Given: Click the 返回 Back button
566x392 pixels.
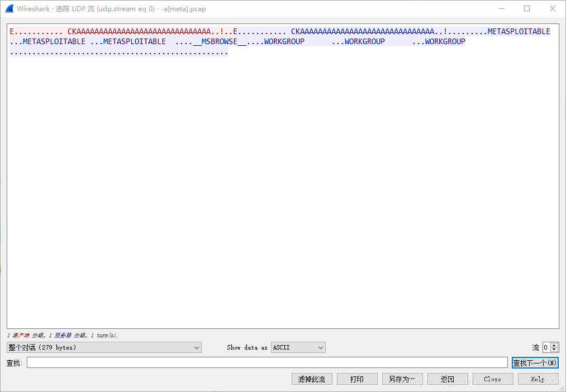Looking at the screenshot, I should (x=448, y=379).
